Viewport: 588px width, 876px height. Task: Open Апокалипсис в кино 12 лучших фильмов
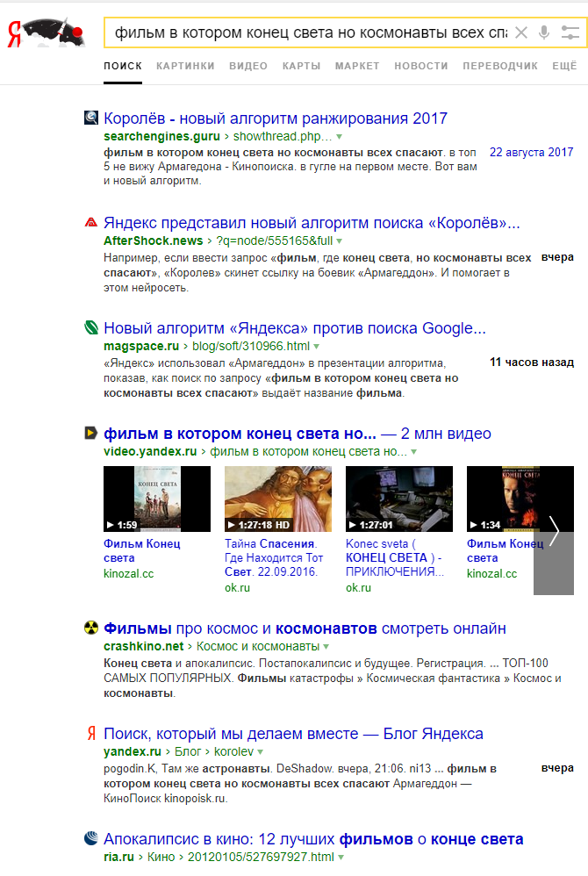coord(314,839)
